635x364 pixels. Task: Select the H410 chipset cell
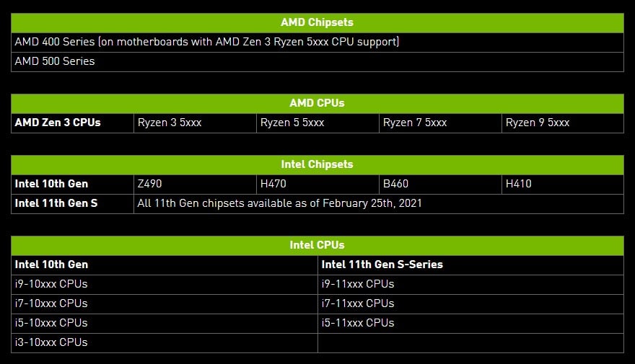point(563,184)
